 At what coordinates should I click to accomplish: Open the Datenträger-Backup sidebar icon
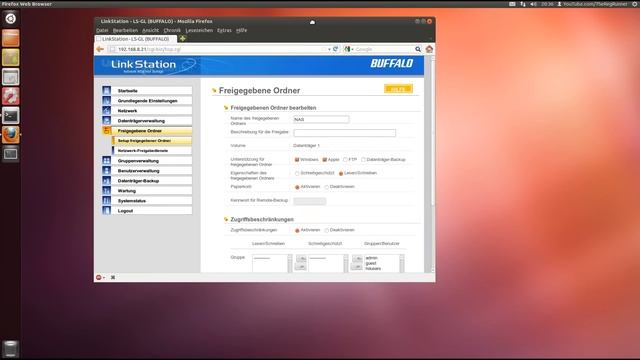coord(107,180)
